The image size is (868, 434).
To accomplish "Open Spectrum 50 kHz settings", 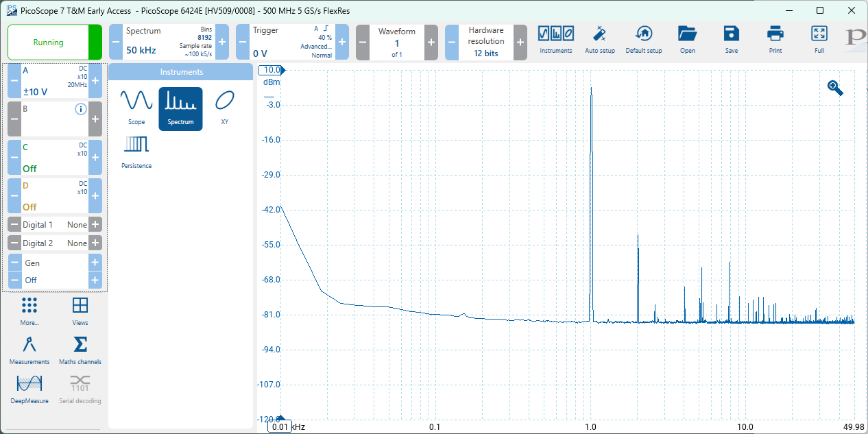I will [169, 42].
